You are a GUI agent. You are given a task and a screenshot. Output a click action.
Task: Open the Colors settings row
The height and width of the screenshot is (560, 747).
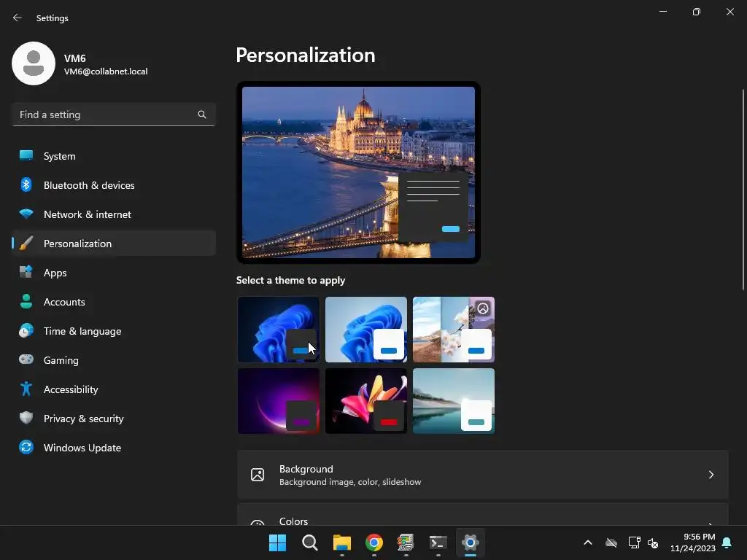click(483, 514)
